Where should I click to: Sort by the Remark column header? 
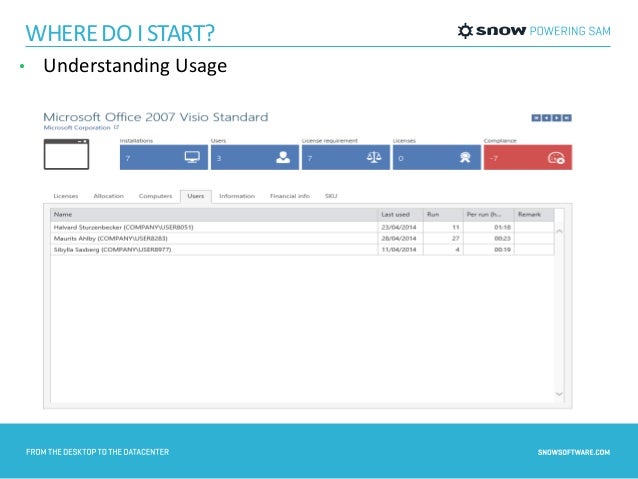(534, 214)
